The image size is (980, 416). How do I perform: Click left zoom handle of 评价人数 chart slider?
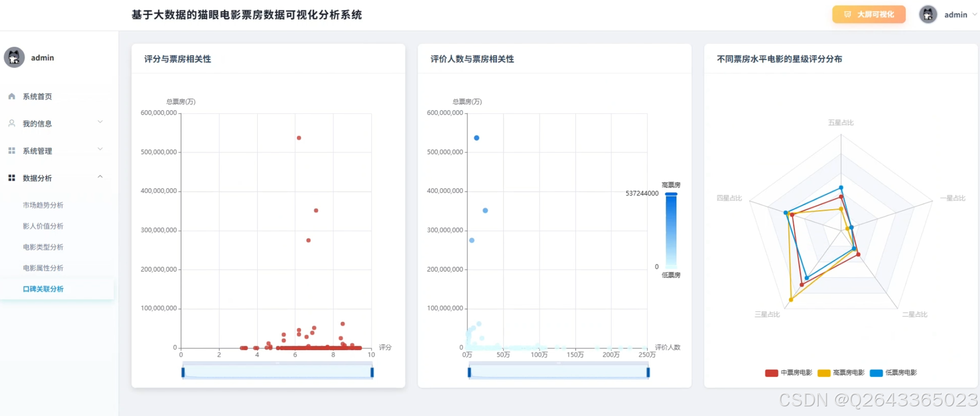coord(469,372)
